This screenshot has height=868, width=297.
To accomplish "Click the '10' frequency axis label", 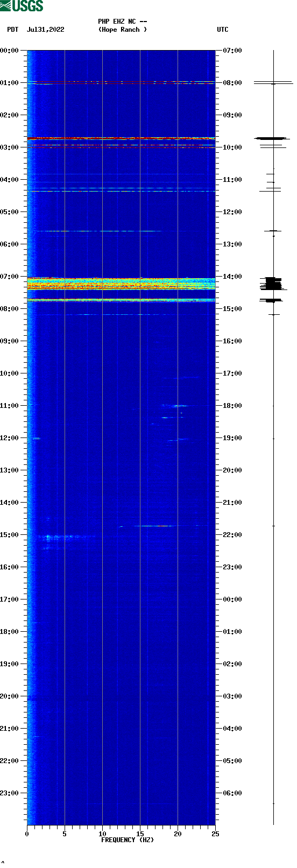I will (102, 834).
